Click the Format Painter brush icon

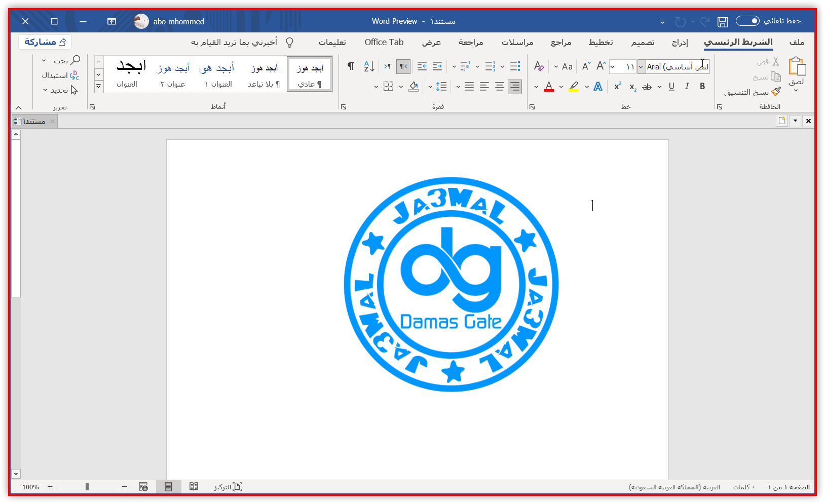pyautogui.click(x=776, y=91)
